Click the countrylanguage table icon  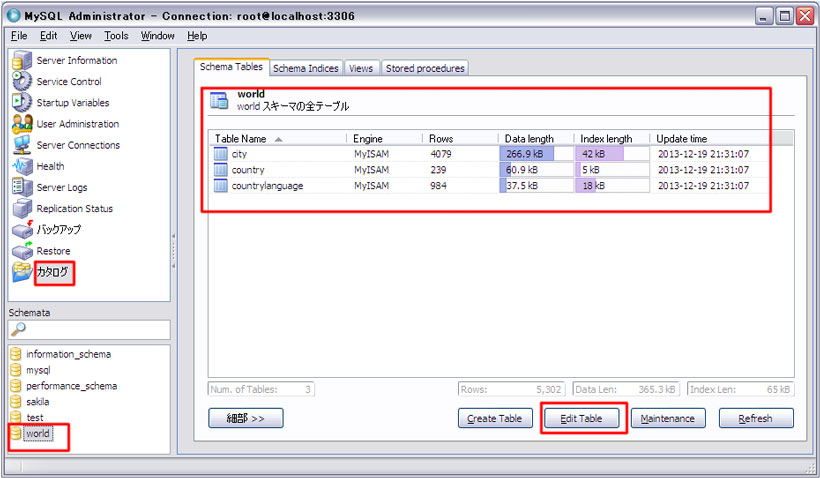pyautogui.click(x=221, y=185)
